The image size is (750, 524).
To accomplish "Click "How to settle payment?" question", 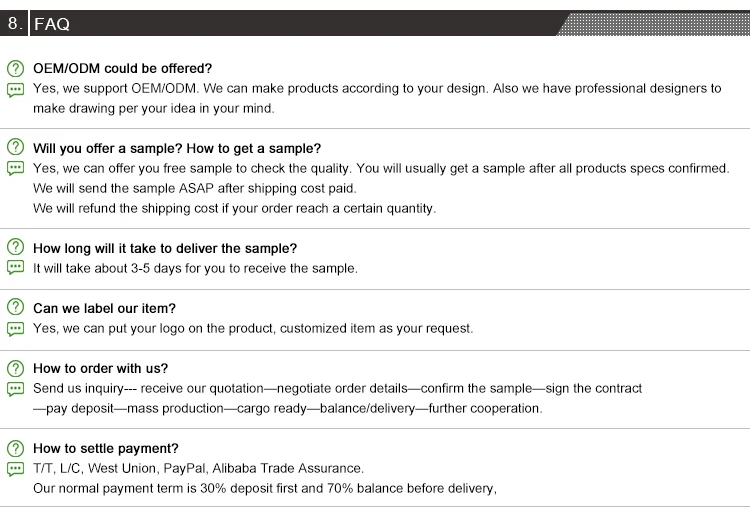I will [x=106, y=448].
